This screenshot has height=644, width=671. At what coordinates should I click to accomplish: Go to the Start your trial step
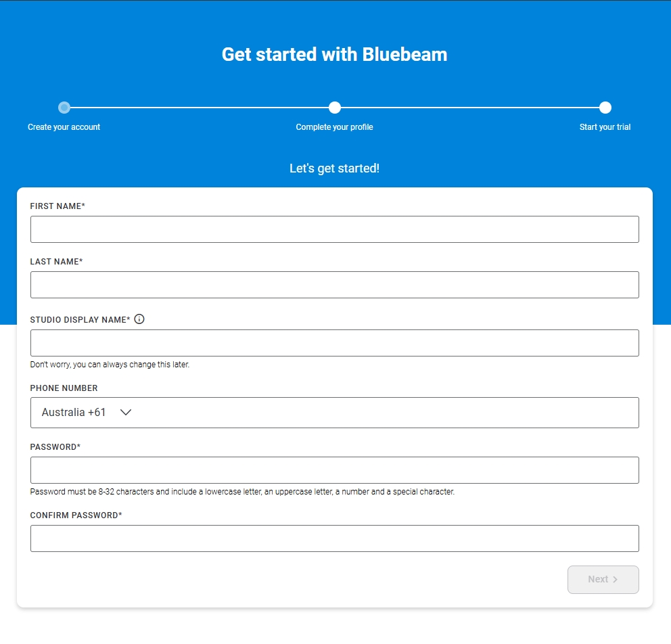(x=604, y=127)
